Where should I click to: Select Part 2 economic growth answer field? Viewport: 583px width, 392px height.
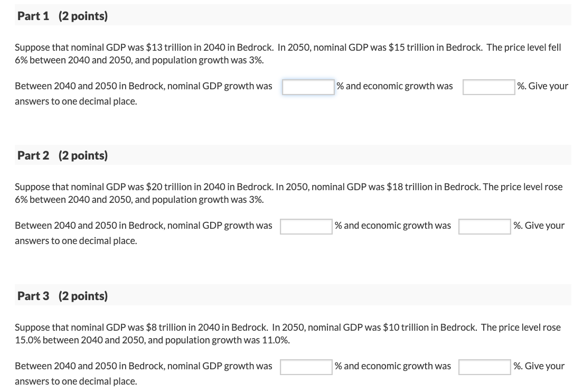(484, 227)
